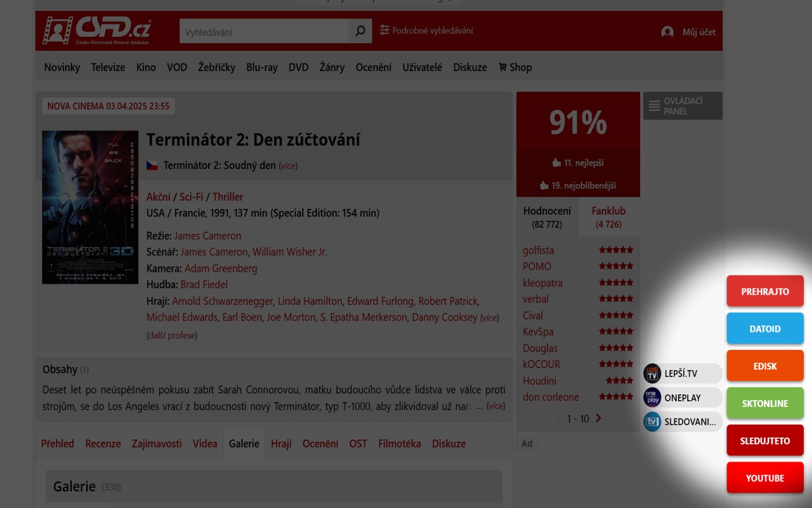Click the vyhledávání search input field
The height and width of the screenshot is (508, 812).
click(264, 30)
